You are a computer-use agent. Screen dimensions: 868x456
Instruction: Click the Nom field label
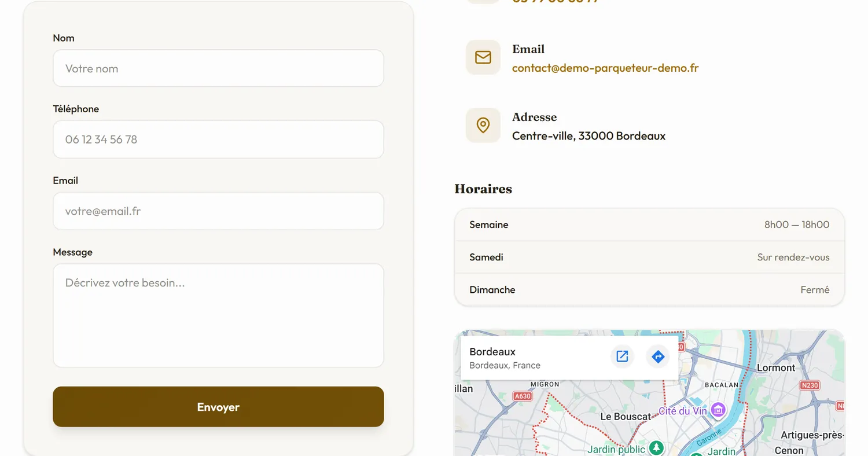[x=64, y=38]
